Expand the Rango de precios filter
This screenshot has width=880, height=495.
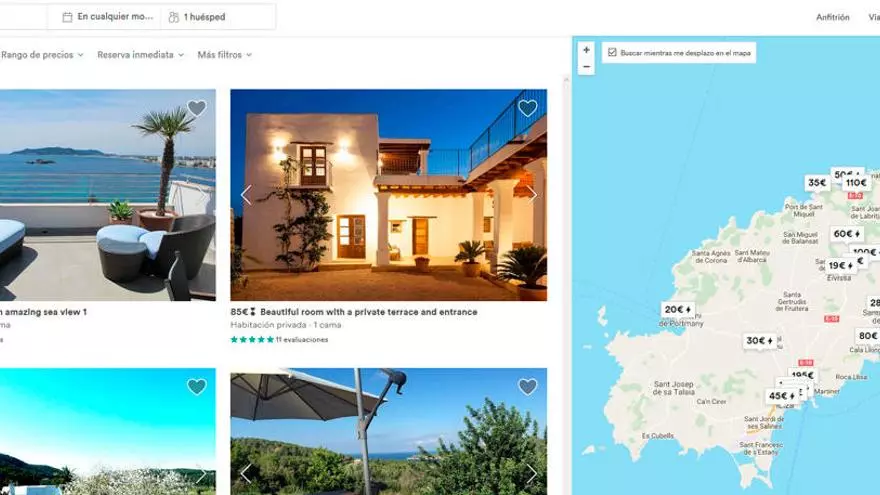pos(42,54)
